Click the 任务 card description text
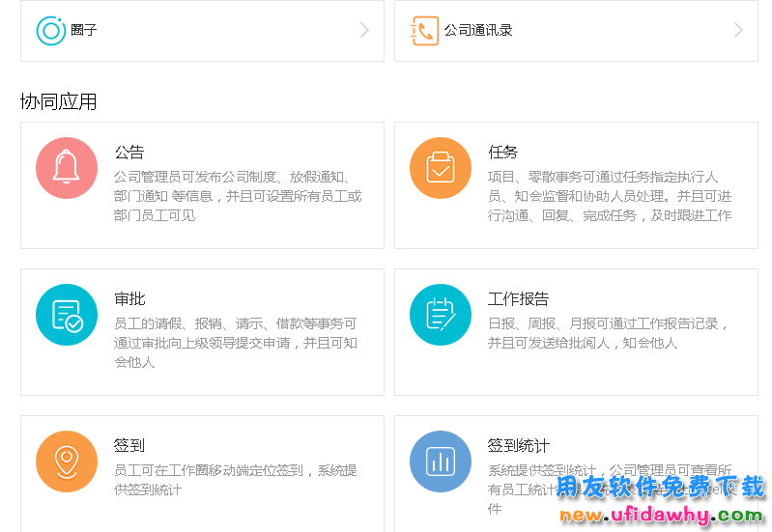The width and height of the screenshot is (772, 532). (610, 196)
